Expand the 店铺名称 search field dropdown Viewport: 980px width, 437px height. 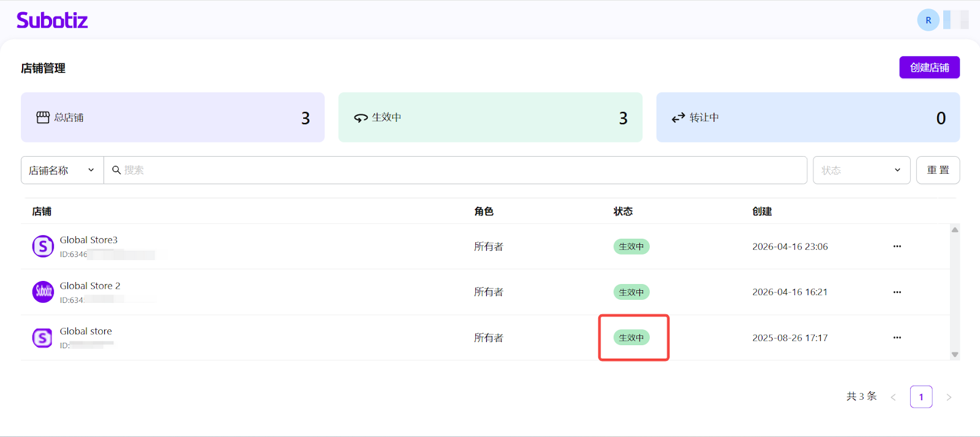coord(62,170)
